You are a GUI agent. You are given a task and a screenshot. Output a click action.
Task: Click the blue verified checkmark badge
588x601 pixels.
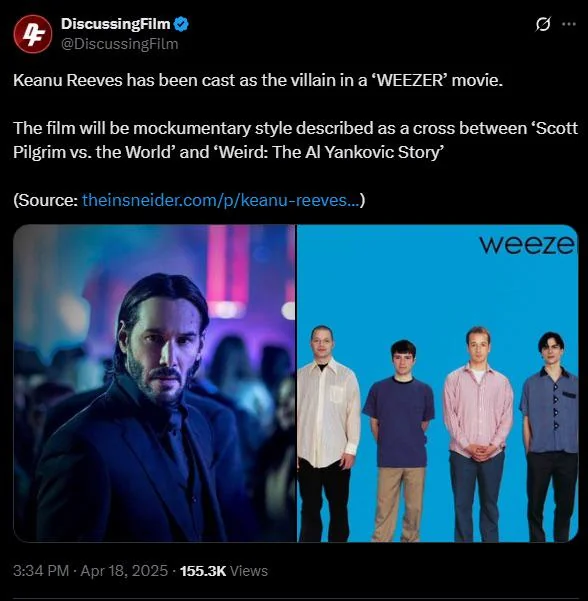[x=181, y=24]
